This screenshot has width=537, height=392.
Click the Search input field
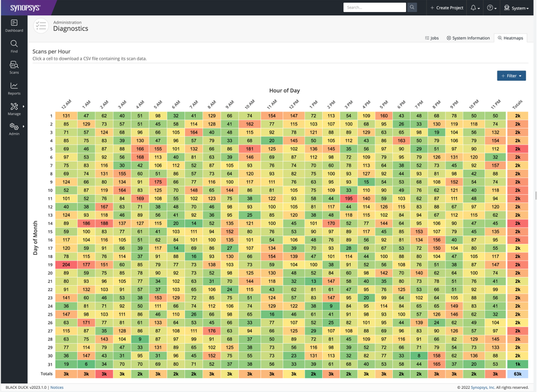375,7
